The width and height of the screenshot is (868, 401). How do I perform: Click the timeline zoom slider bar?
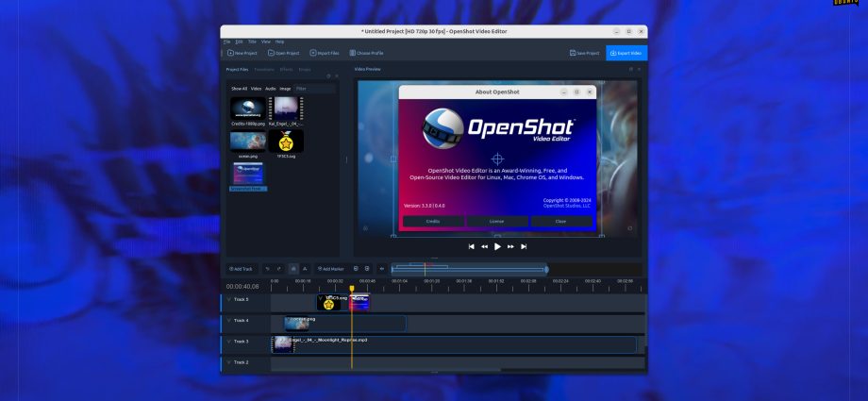click(x=469, y=270)
